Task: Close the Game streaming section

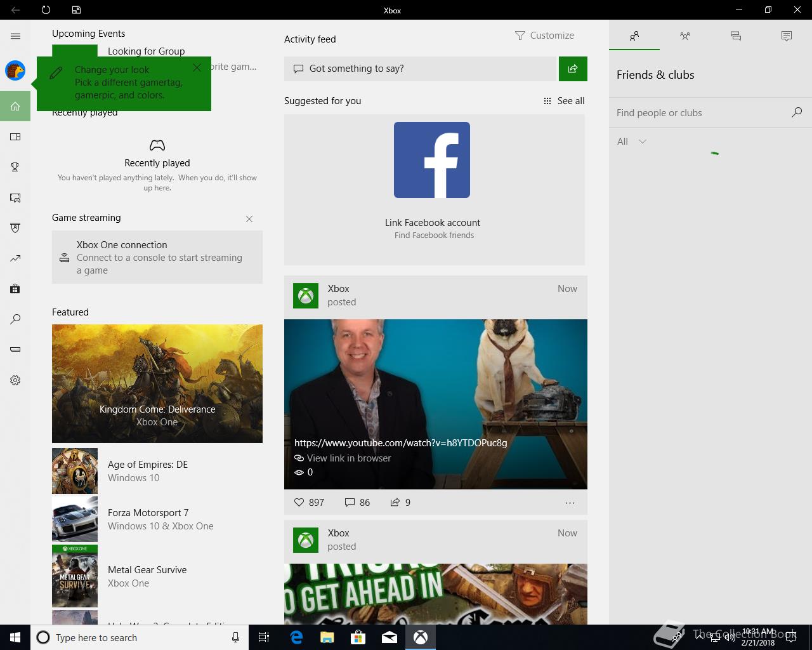Action: coord(249,219)
